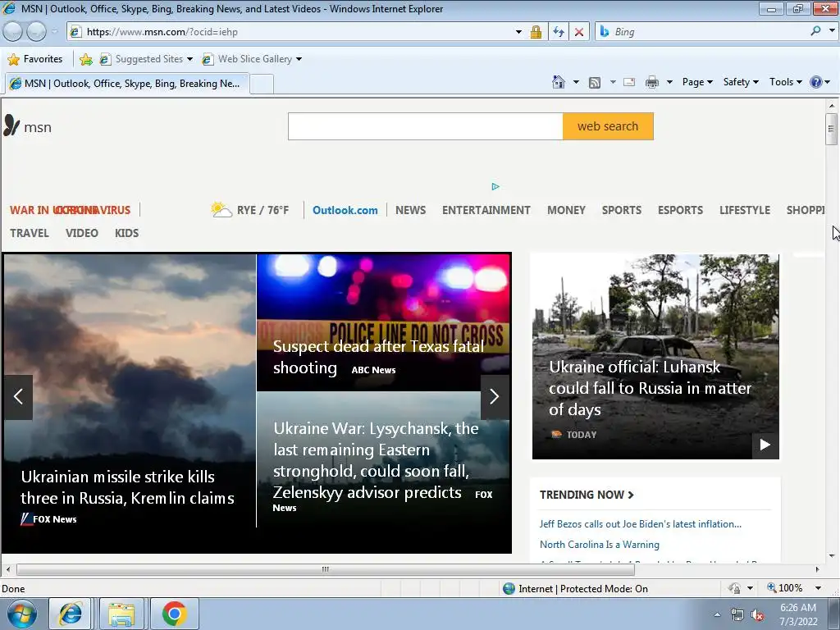The image size is (840, 630).
Task: Open Windows Start button
Action: 21,614
